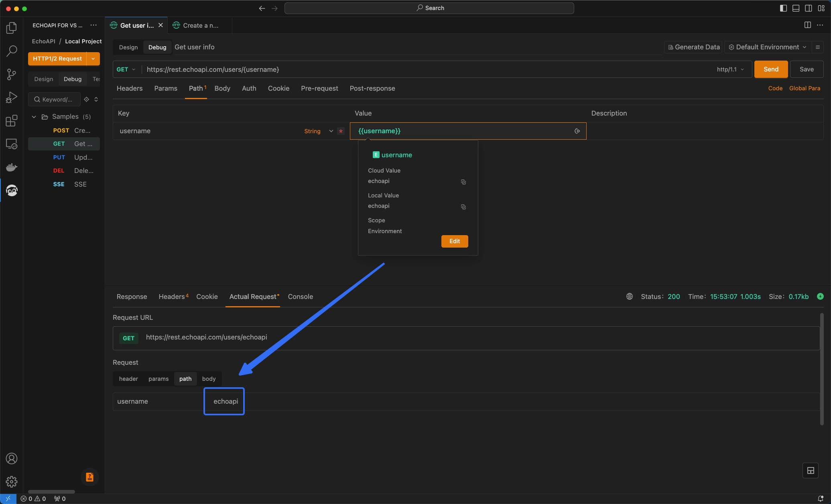Toggle the primary side bar
This screenshot has width=831, height=504.
(x=783, y=8)
